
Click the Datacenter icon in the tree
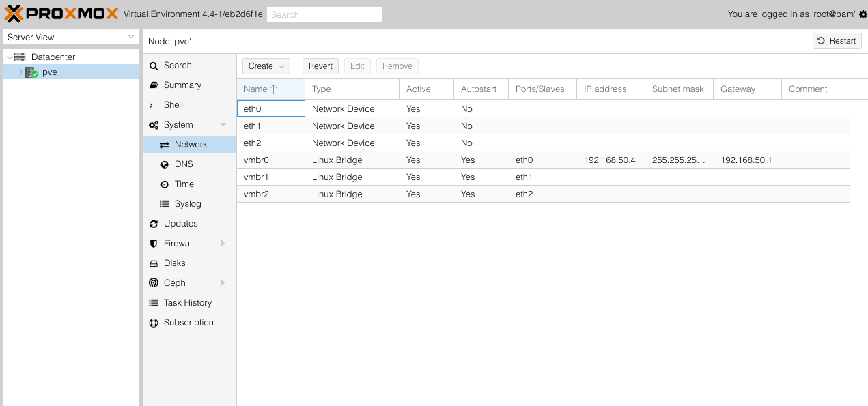point(20,57)
